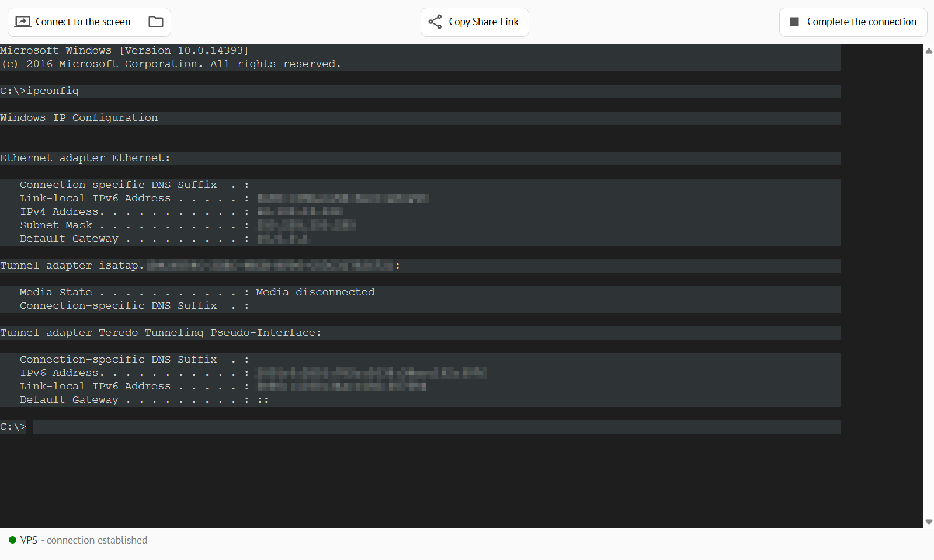Click the Microsoft Windows version line
The image size is (934, 560).
pyautogui.click(x=124, y=51)
